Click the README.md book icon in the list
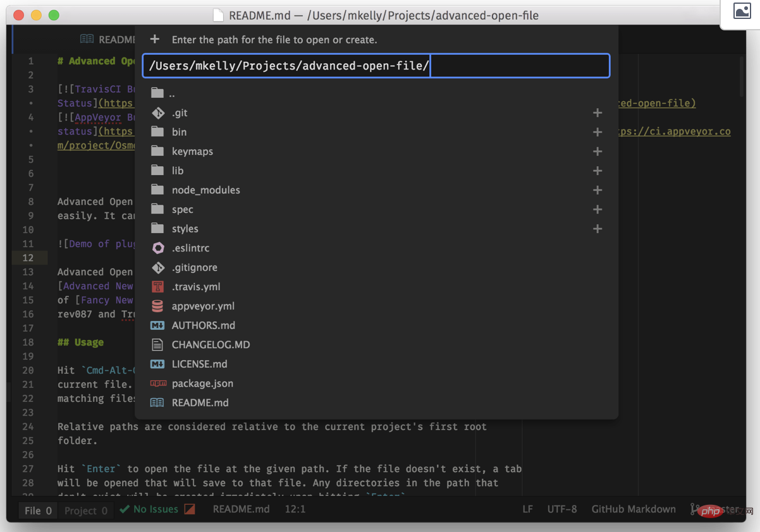Viewport: 760px width, 532px height. click(157, 402)
